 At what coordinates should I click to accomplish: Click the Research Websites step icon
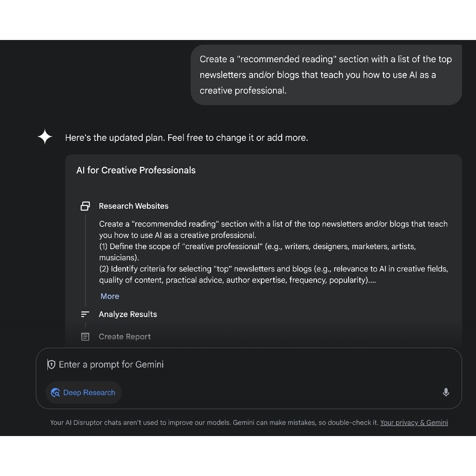pyautogui.click(x=85, y=206)
